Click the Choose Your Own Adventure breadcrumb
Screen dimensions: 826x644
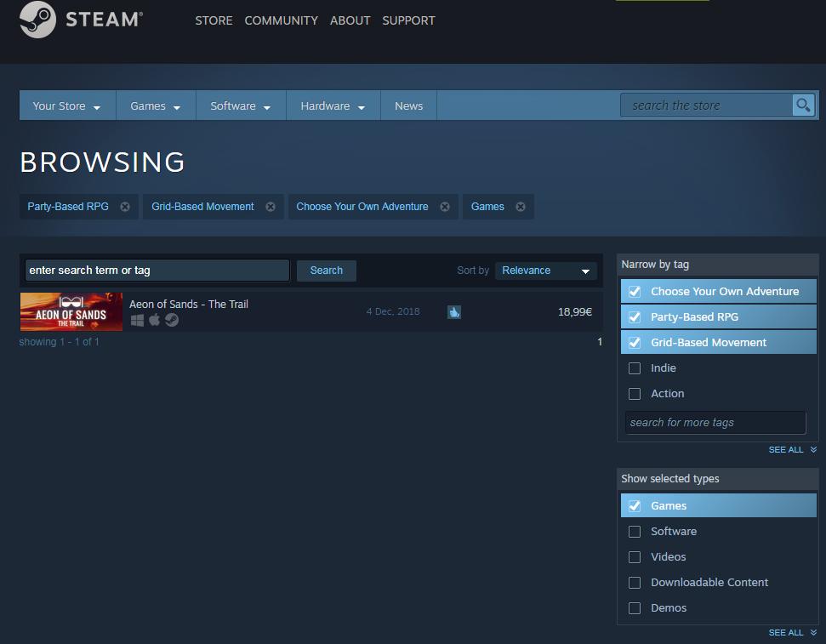[362, 207]
